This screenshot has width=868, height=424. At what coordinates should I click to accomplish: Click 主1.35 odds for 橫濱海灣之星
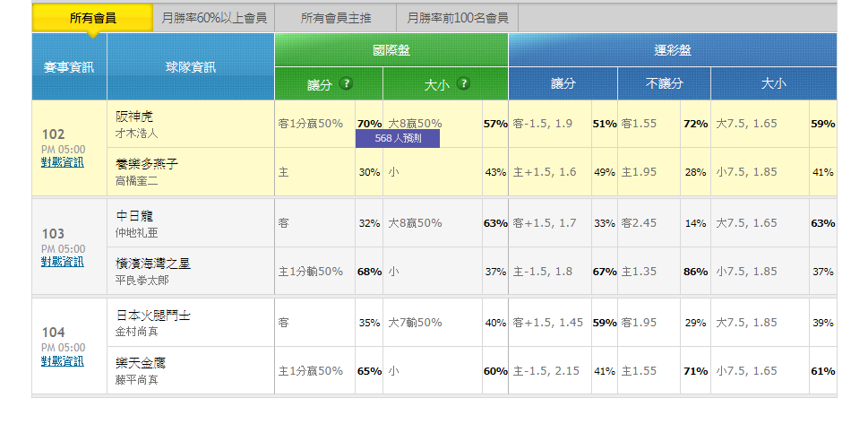[x=639, y=272]
